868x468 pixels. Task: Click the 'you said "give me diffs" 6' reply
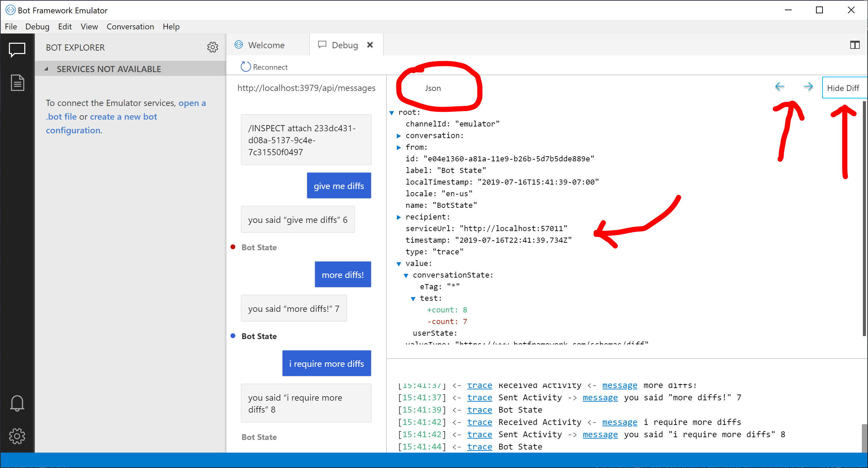pyautogui.click(x=298, y=219)
